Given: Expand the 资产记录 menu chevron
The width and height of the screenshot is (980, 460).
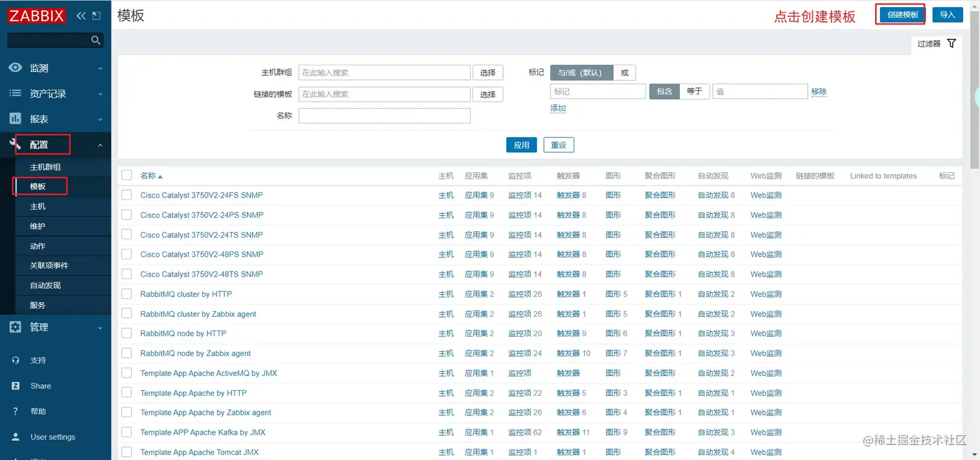Looking at the screenshot, I should pyautogui.click(x=100, y=94).
